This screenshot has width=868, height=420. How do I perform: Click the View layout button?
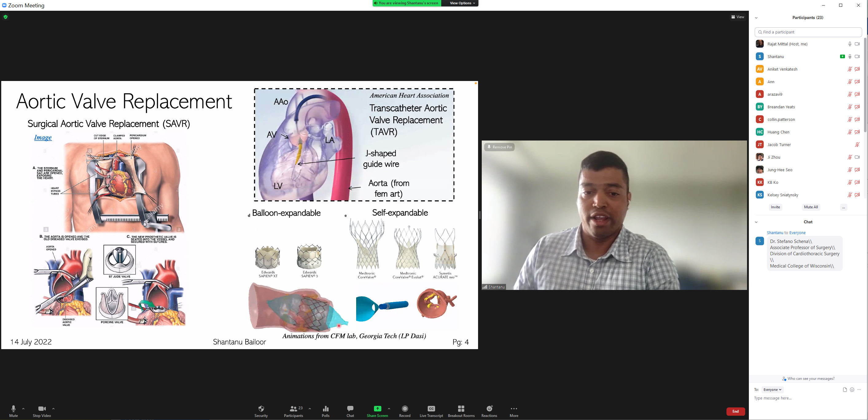coord(738,17)
